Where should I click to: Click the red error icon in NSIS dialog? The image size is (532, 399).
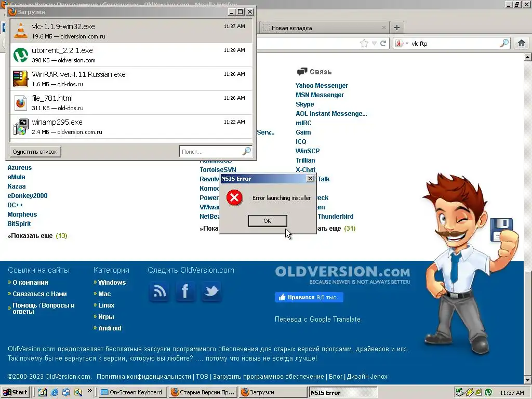point(234,198)
